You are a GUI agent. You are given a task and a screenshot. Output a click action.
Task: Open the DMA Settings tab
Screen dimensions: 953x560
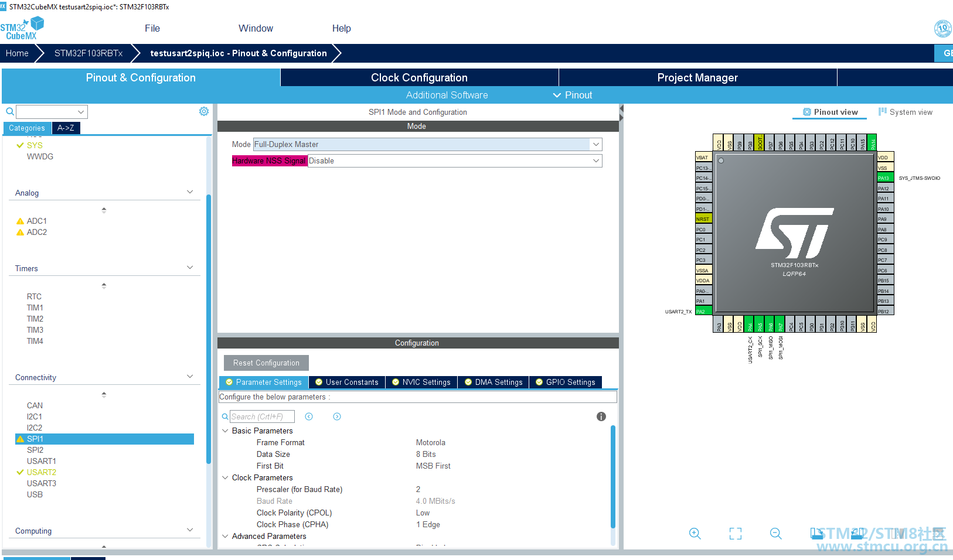point(493,382)
